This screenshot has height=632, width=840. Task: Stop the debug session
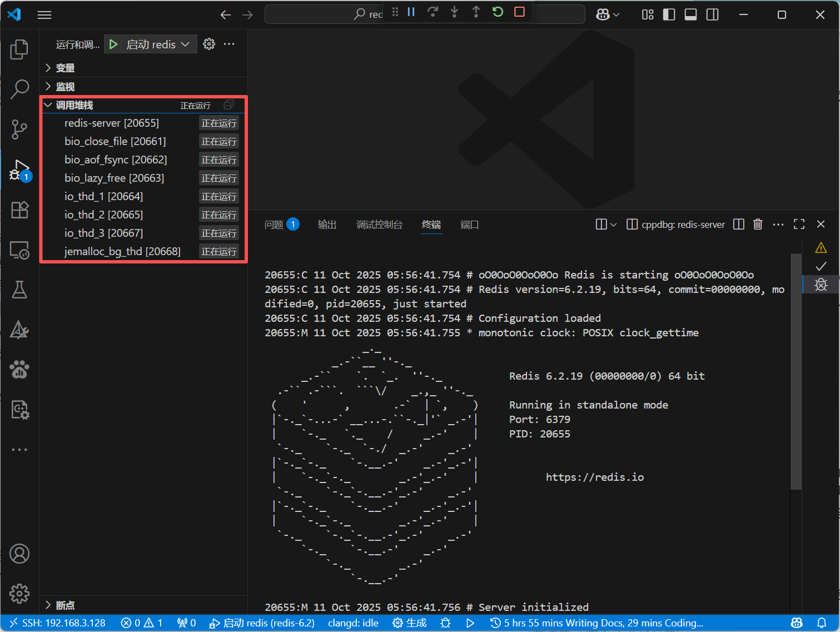[519, 12]
